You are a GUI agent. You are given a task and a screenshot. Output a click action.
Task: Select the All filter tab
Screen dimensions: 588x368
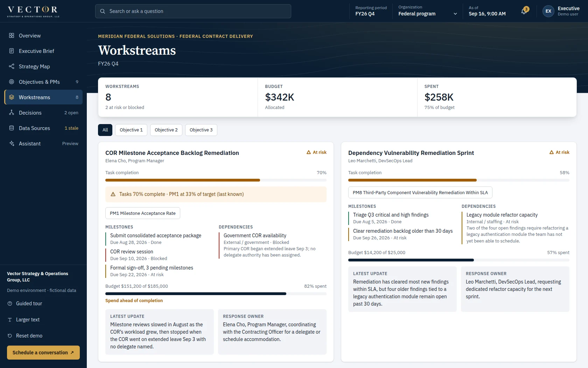[x=105, y=130]
